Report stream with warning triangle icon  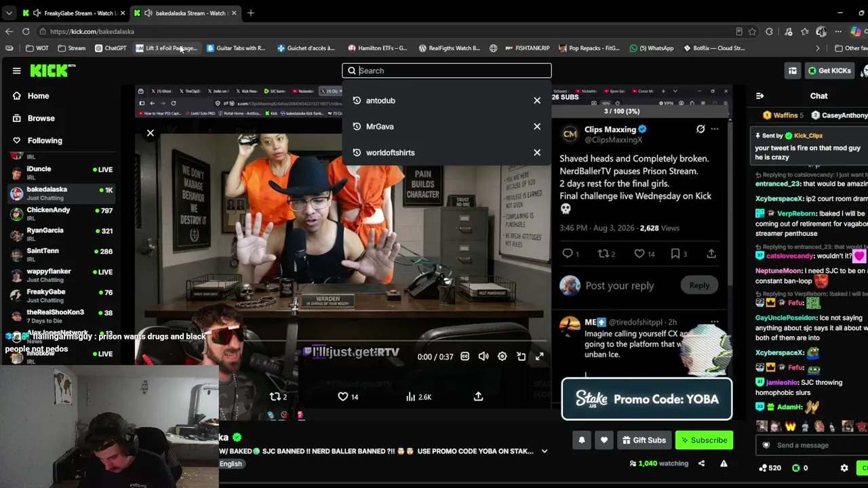coord(724,464)
